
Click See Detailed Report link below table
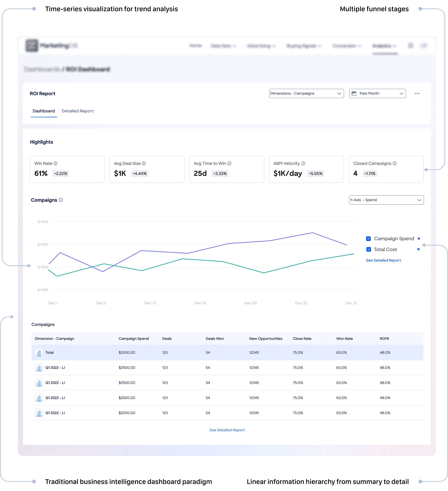point(227,430)
